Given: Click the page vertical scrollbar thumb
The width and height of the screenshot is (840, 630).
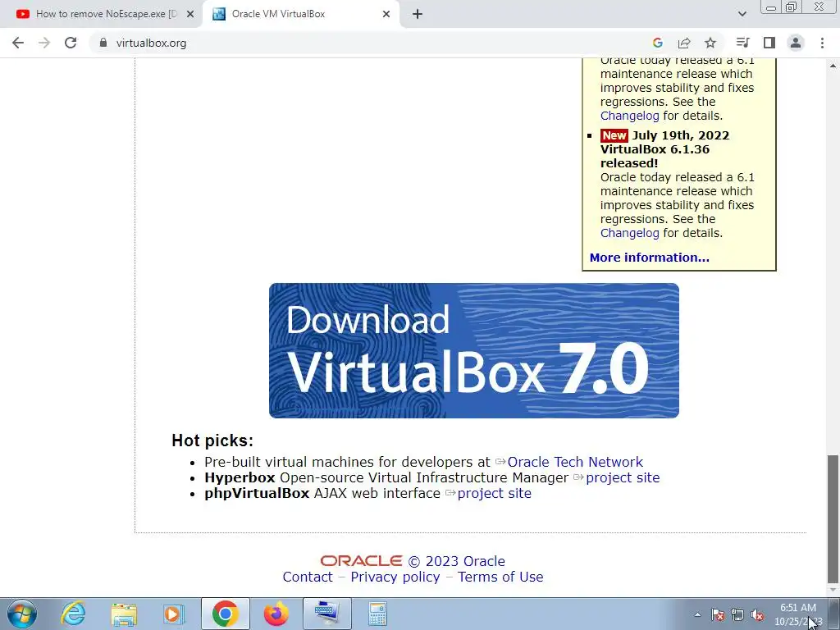Looking at the screenshot, I should pos(833,518).
